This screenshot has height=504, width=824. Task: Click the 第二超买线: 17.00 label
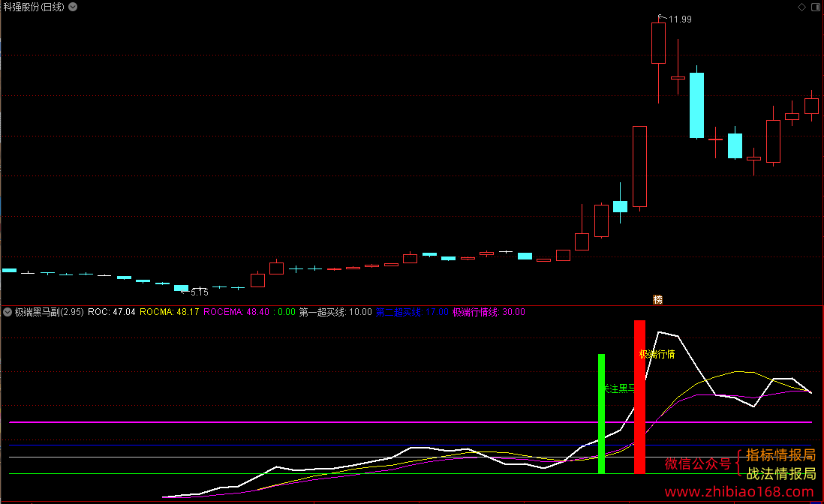412,312
